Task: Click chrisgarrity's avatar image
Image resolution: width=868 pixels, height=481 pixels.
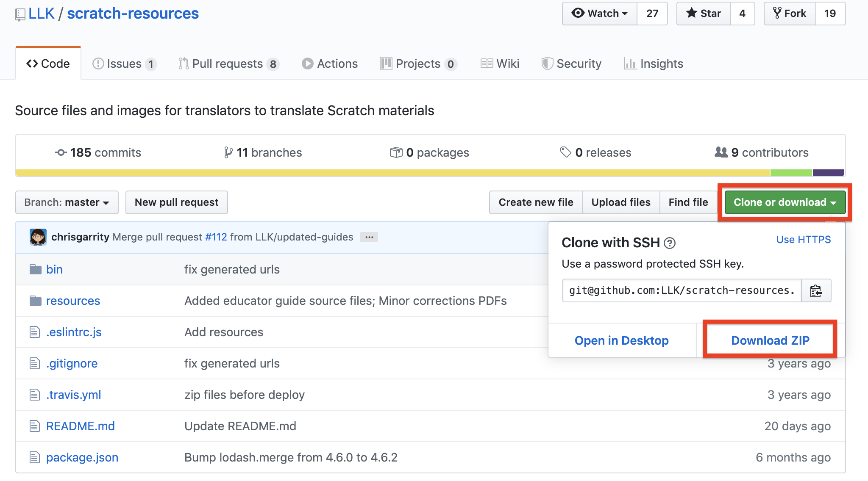Action: click(x=38, y=237)
